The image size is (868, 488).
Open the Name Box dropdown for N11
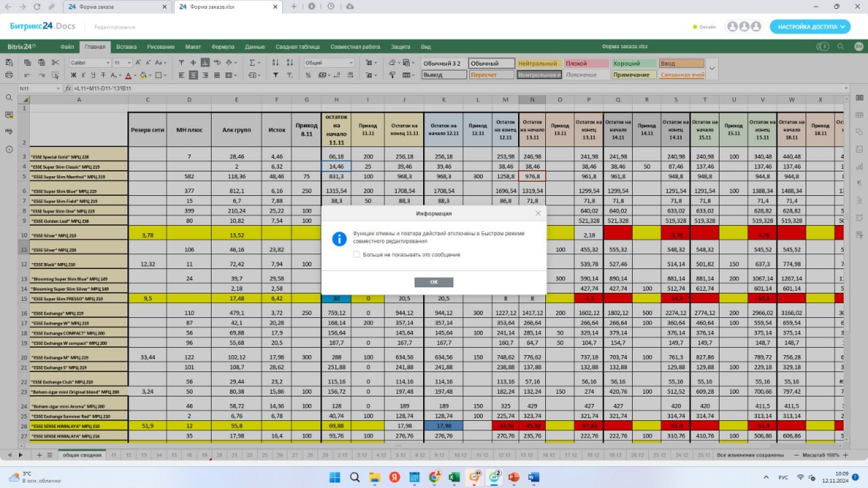(x=59, y=89)
